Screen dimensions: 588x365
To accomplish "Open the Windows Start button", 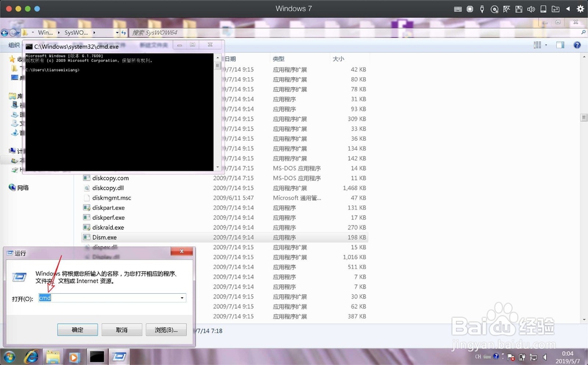I will pos(9,356).
